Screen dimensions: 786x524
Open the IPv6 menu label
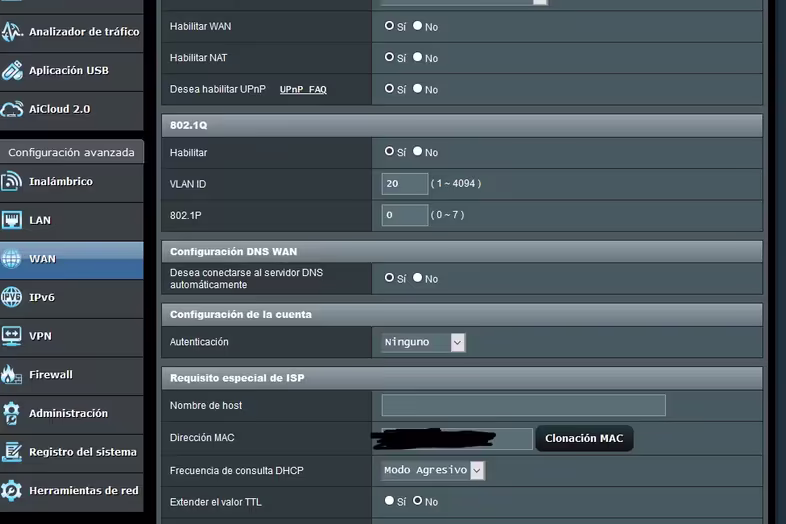[42, 297]
